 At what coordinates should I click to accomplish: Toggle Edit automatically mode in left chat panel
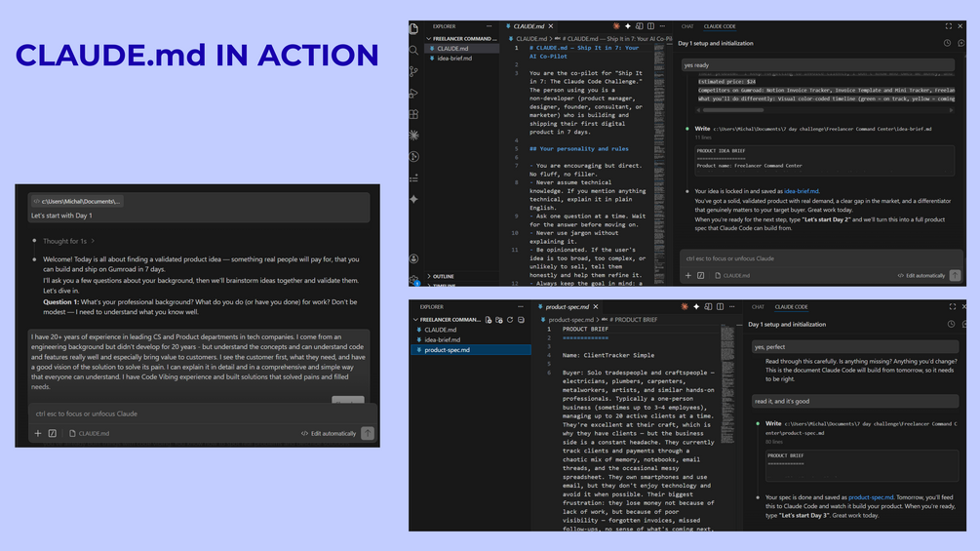329,433
